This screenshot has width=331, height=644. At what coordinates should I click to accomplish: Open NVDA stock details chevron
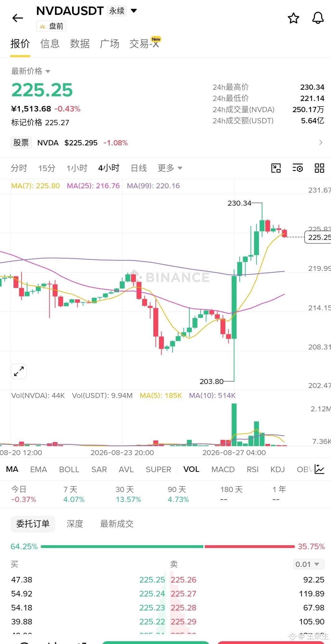(321, 143)
